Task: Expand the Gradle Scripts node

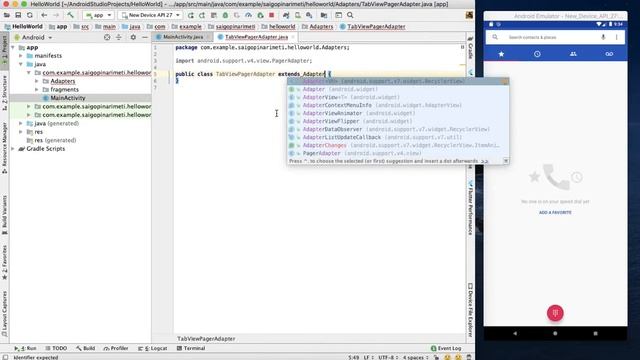Action: coord(13,149)
